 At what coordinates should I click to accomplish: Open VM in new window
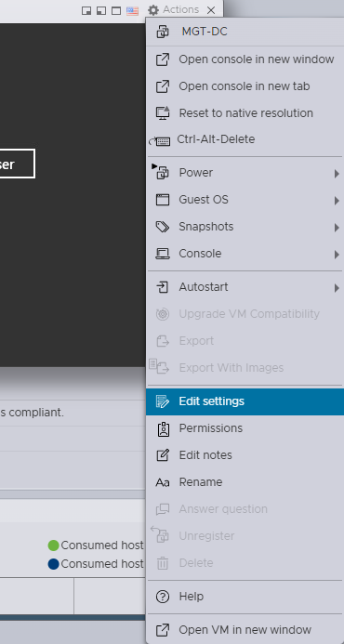pyautogui.click(x=245, y=630)
